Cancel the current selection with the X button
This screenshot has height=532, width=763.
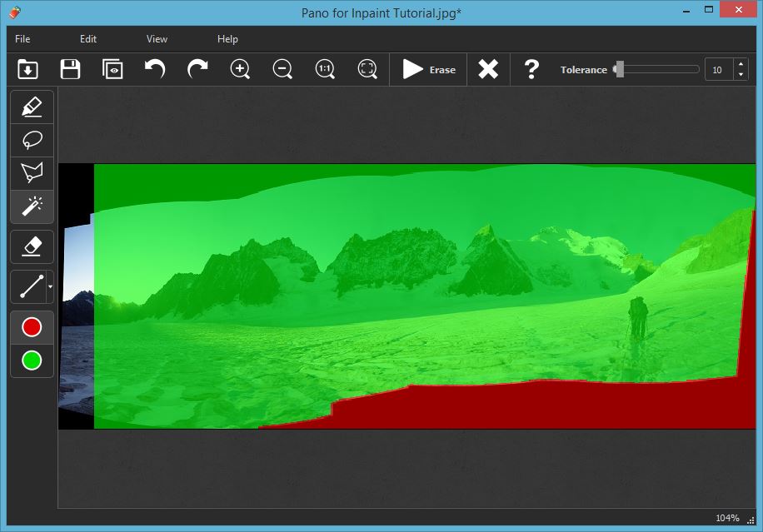click(487, 69)
